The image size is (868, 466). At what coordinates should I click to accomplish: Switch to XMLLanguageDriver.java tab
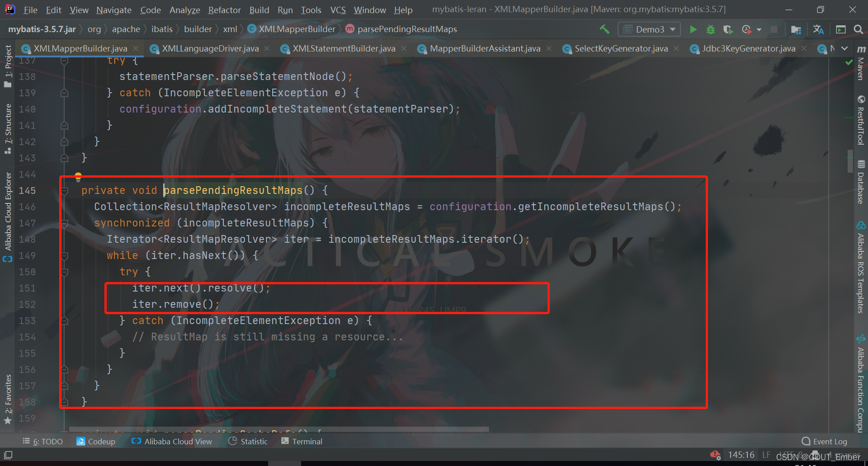pos(210,48)
